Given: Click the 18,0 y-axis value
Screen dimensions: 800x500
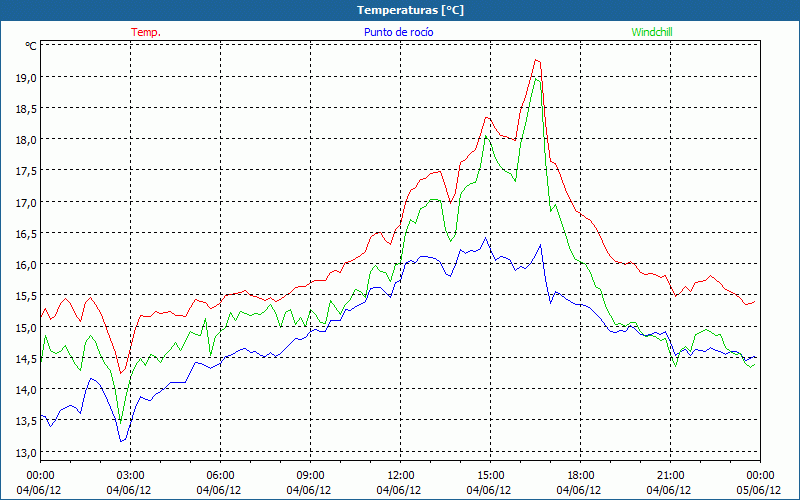Looking at the screenshot, I should click(27, 140).
